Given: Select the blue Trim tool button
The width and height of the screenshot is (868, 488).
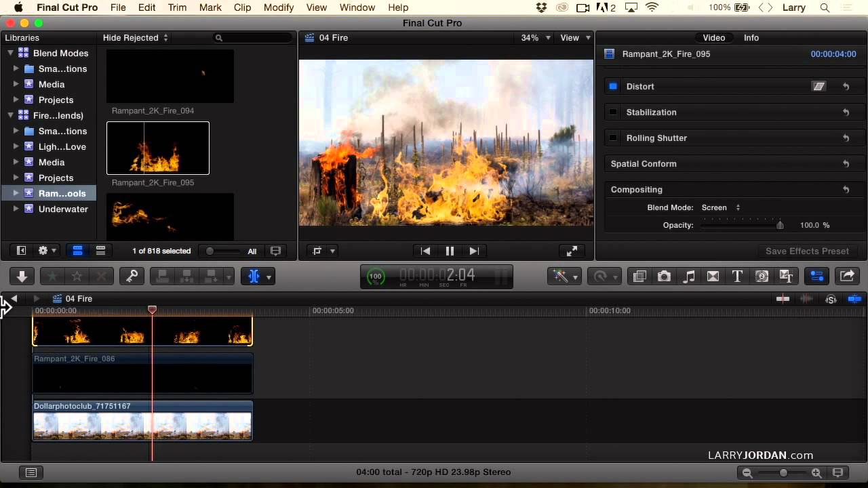Looking at the screenshot, I should tap(254, 276).
